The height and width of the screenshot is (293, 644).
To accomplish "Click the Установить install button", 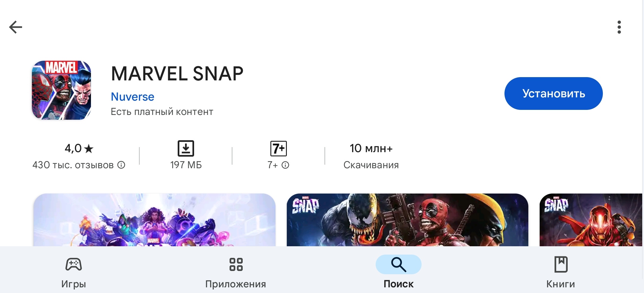I will [x=553, y=93].
